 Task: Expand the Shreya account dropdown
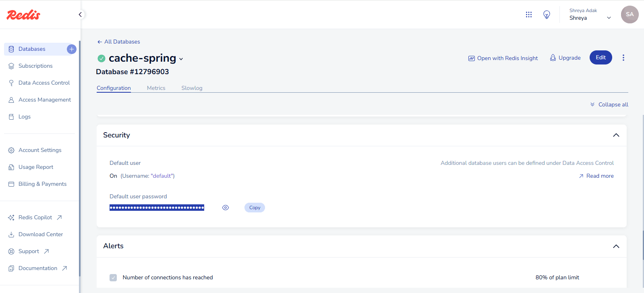609,18
